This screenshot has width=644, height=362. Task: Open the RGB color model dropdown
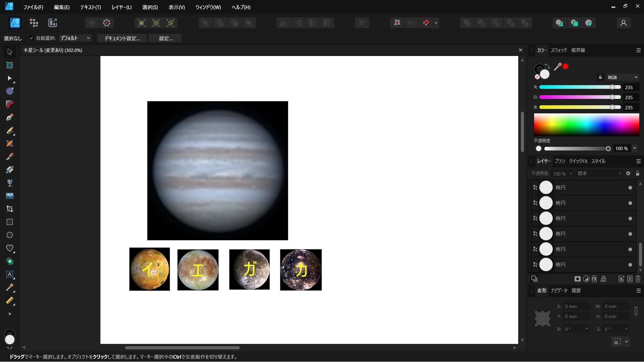[622, 77]
